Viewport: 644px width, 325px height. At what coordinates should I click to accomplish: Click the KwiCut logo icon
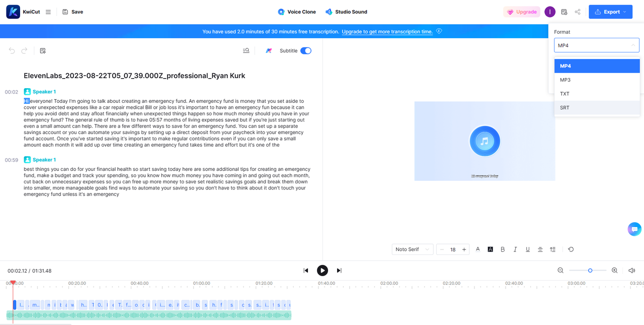(x=13, y=12)
